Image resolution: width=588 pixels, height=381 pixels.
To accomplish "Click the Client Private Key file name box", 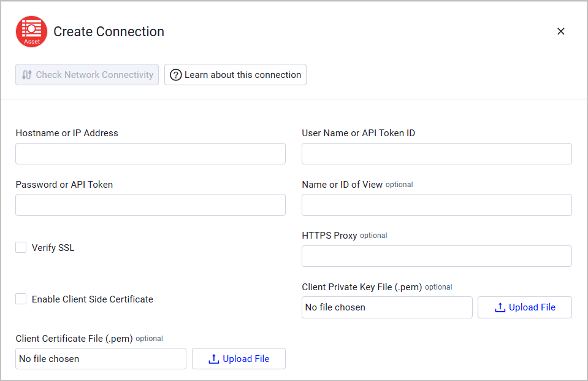I will [387, 307].
